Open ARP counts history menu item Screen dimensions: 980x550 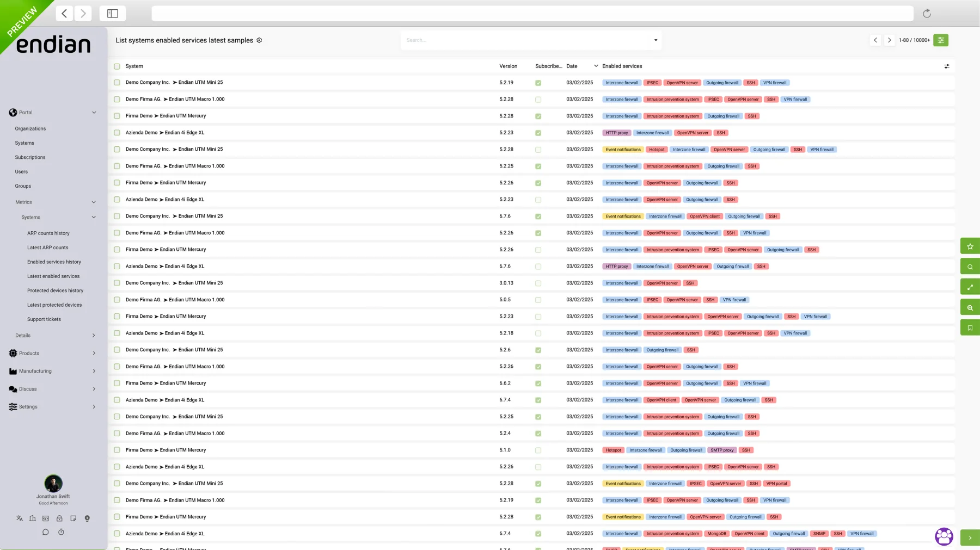point(48,233)
